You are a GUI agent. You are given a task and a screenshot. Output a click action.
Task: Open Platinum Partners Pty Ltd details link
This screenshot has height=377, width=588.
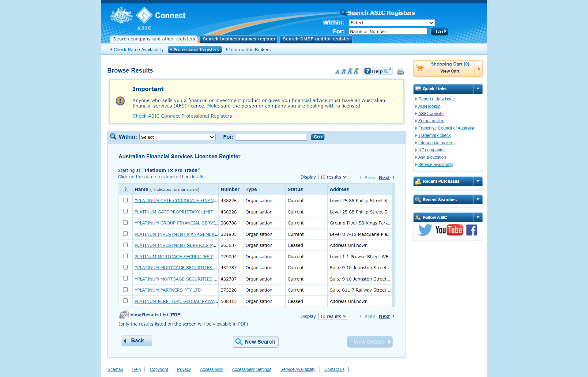point(168,290)
